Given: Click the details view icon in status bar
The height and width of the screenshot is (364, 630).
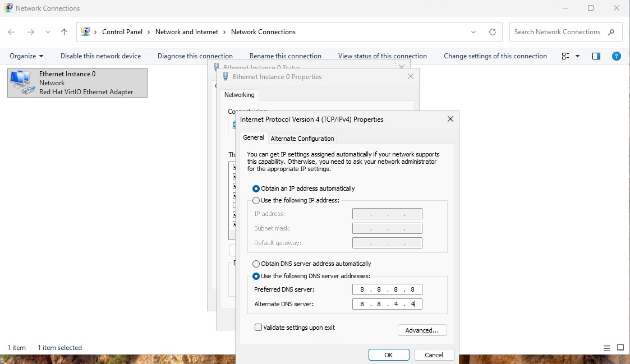Looking at the screenshot, I should coord(607,348).
